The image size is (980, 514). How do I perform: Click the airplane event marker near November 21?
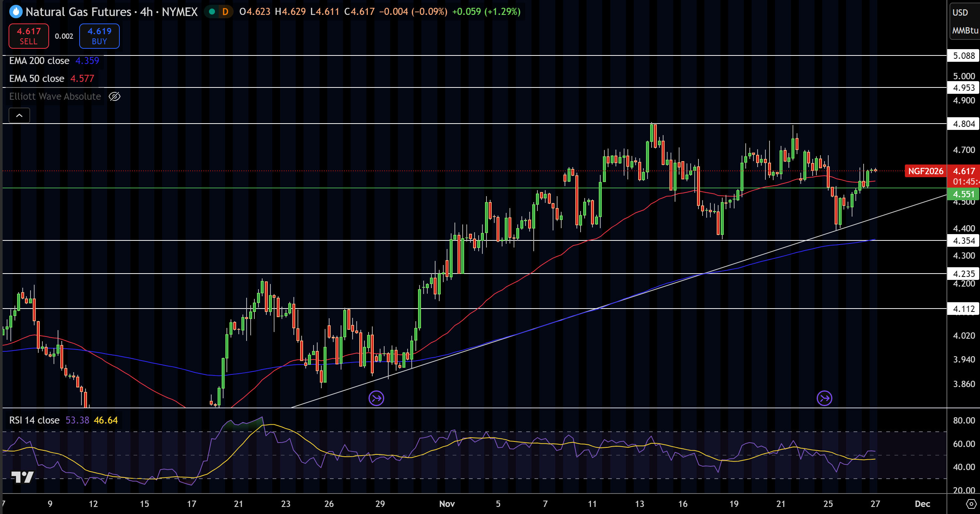click(826, 398)
